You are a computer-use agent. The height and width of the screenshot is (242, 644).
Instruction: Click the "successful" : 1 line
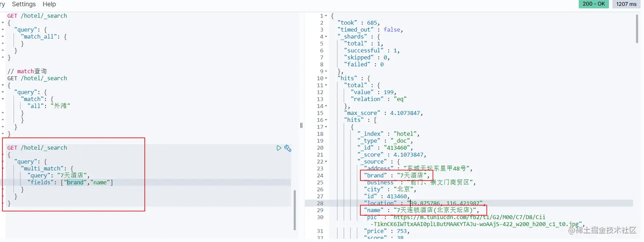click(372, 50)
